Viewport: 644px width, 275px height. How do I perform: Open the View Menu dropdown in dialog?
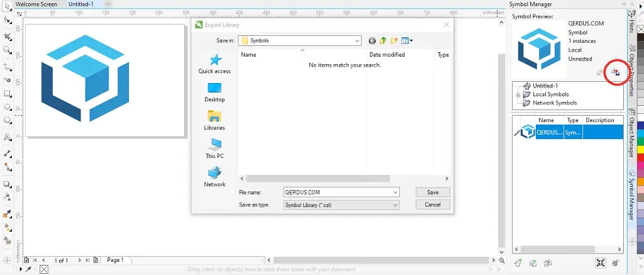(407, 41)
